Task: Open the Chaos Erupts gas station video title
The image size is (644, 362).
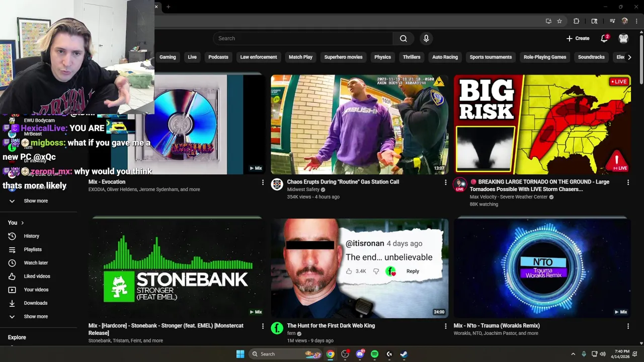Action: click(343, 182)
